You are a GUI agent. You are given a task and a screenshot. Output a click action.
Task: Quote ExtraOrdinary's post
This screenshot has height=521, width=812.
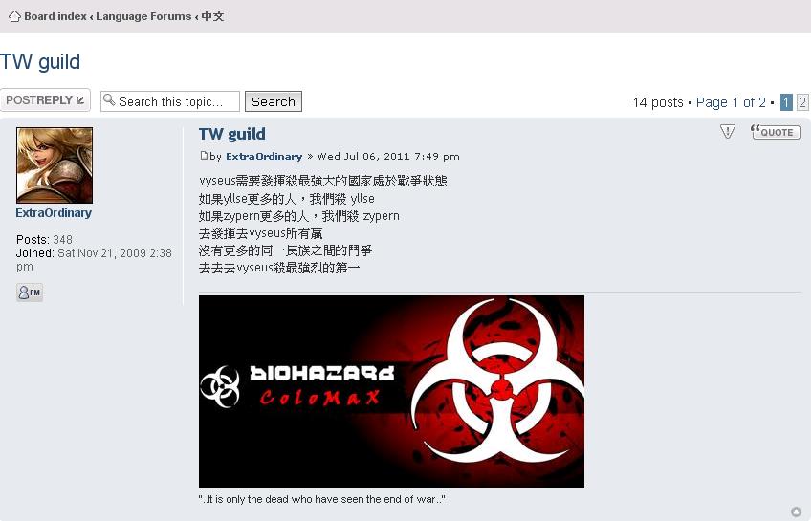776,132
